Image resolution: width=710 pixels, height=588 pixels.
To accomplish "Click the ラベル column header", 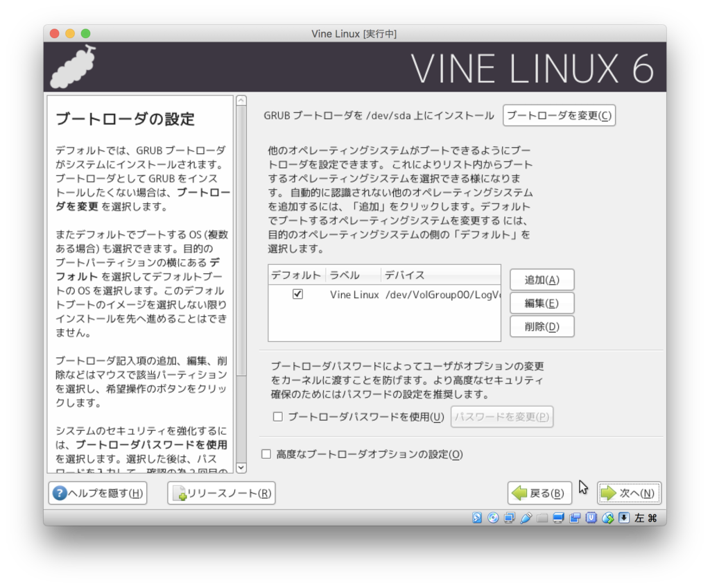I will [352, 275].
